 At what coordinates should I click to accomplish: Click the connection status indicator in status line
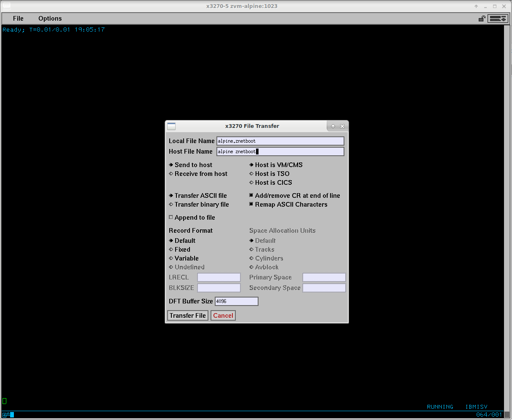click(x=8, y=415)
